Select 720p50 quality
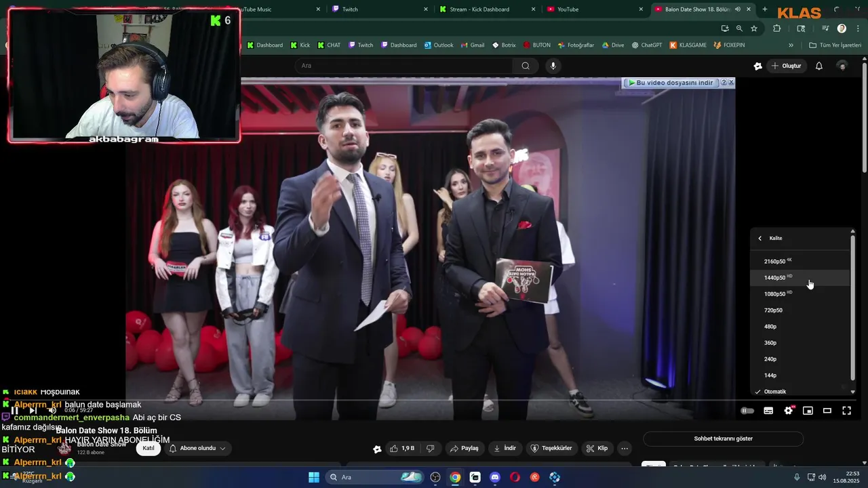Screen dimensions: 868x488 [800, 310]
